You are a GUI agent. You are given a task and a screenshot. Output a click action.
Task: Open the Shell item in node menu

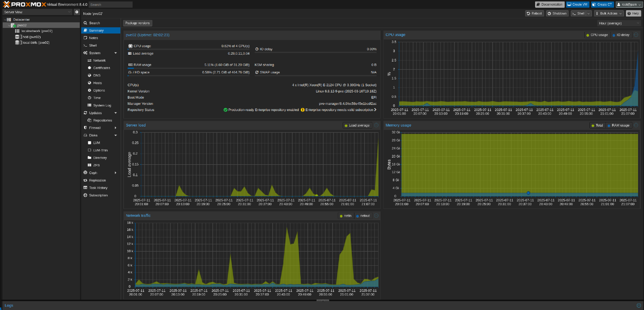pos(101,45)
